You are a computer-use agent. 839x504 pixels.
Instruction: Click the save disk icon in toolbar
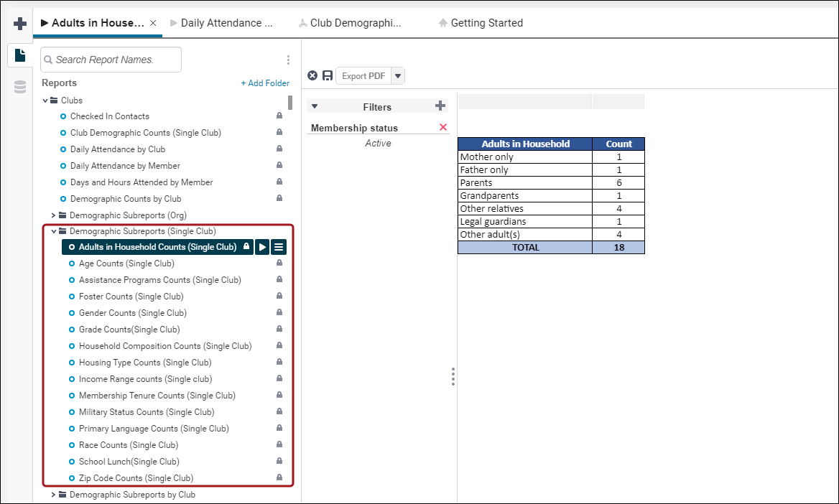(x=328, y=75)
